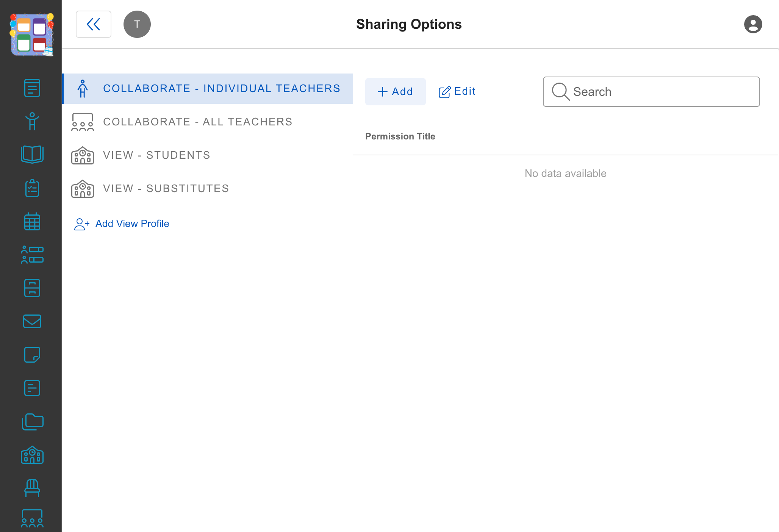The height and width of the screenshot is (532, 779).
Task: Open the teacher figure icon in sidebar
Action: point(32,121)
